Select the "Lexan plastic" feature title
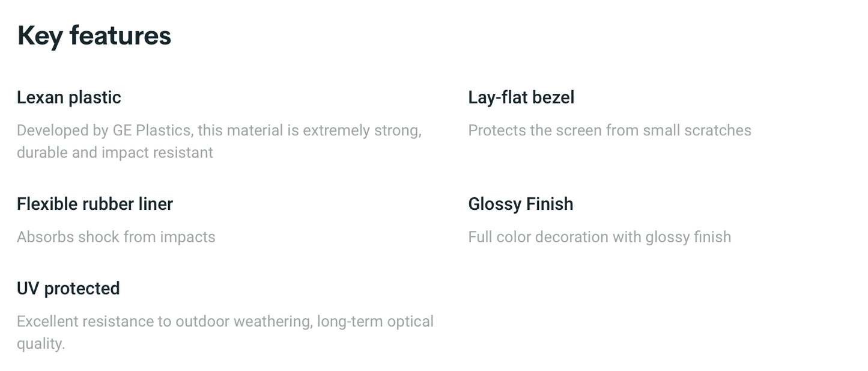The image size is (868, 371). tap(69, 97)
